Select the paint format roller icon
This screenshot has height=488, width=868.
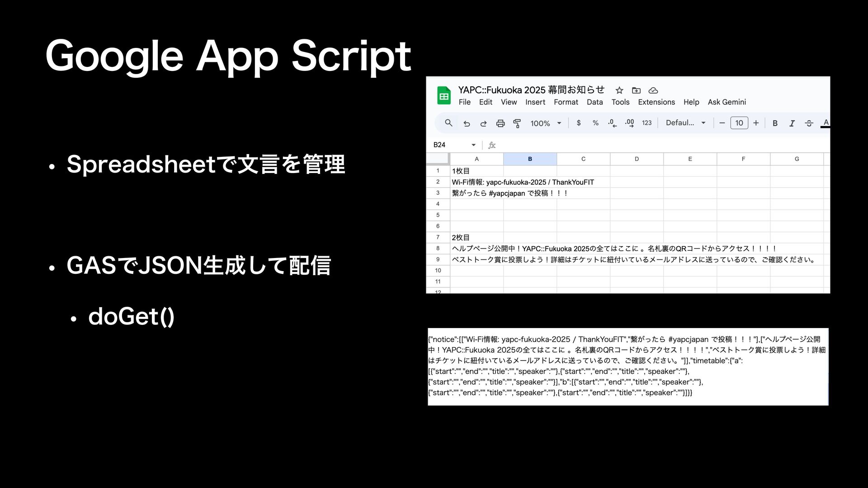(x=517, y=123)
